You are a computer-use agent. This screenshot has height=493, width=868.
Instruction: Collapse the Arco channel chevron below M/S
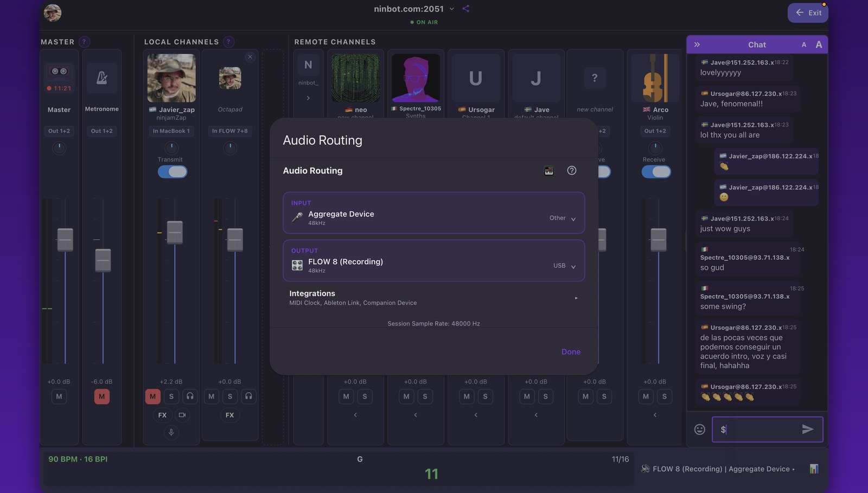[655, 415]
